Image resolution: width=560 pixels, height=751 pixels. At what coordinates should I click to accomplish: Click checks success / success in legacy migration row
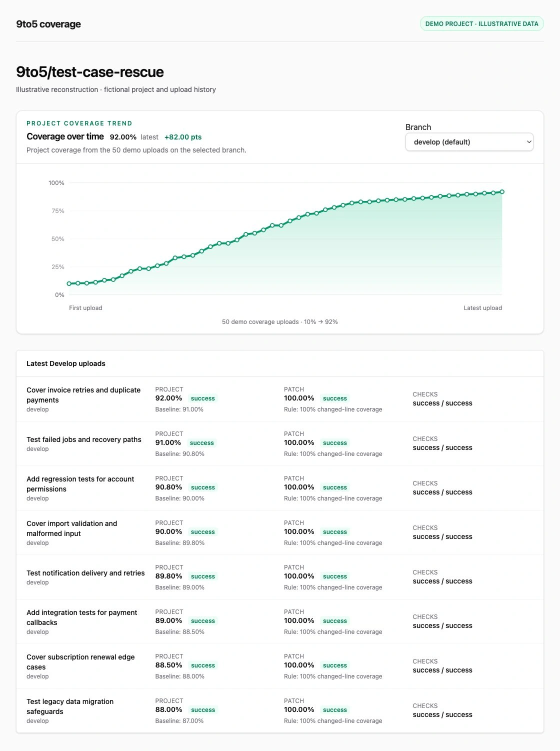(442, 715)
